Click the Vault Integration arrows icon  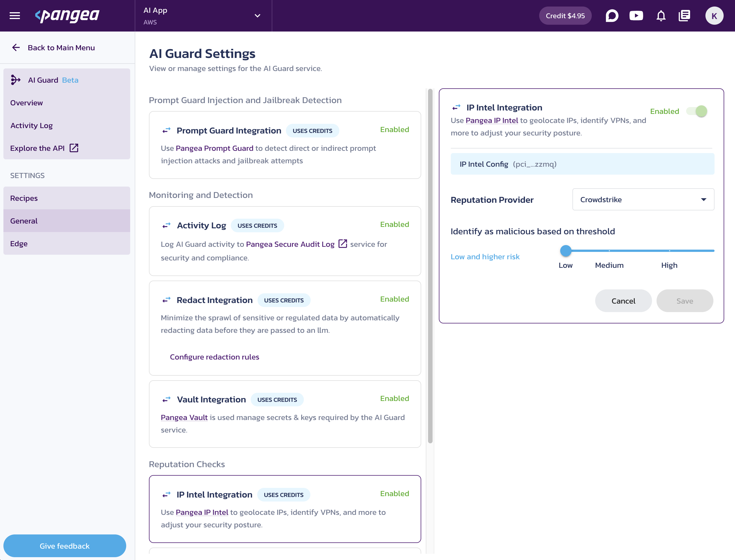pos(167,399)
